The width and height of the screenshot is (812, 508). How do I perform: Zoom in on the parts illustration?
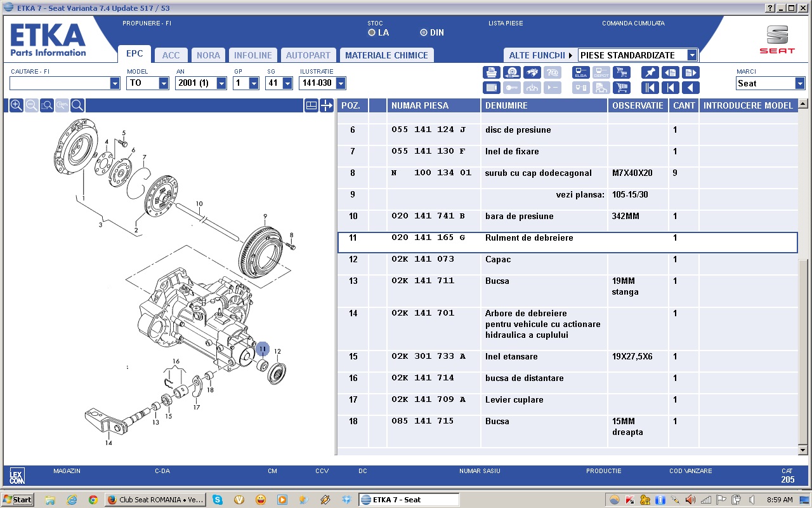tap(16, 105)
